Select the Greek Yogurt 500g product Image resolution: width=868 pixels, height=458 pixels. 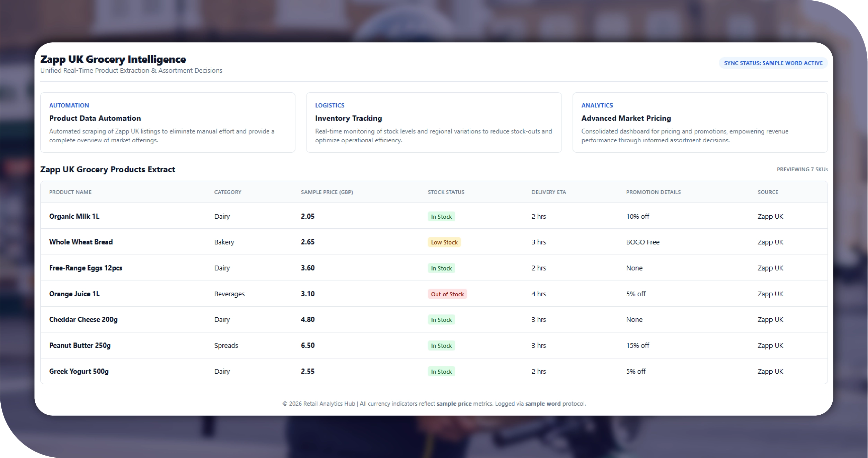(x=79, y=371)
